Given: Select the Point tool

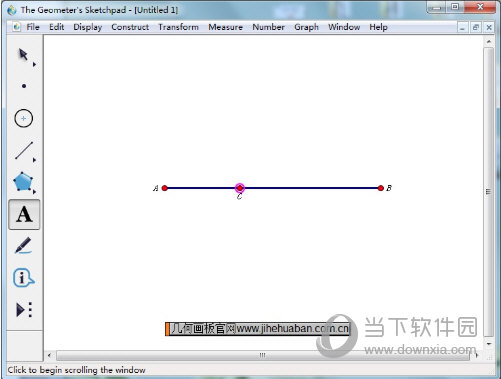Looking at the screenshot, I should (x=24, y=86).
